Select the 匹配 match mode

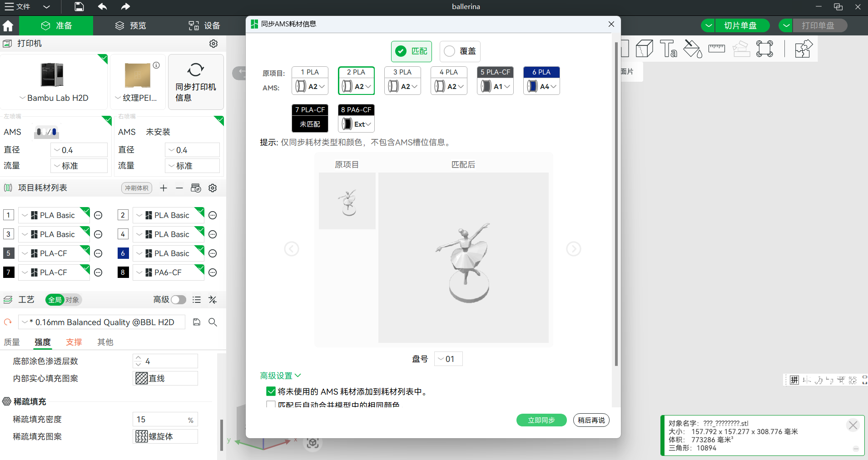(412, 51)
